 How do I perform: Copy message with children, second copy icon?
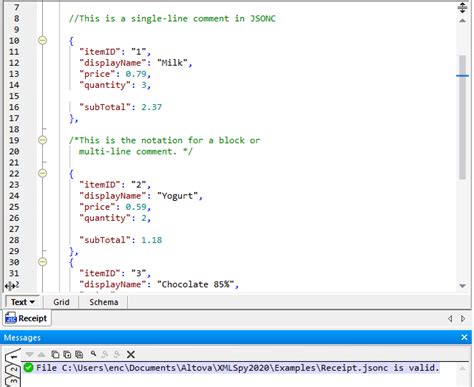coord(67,354)
